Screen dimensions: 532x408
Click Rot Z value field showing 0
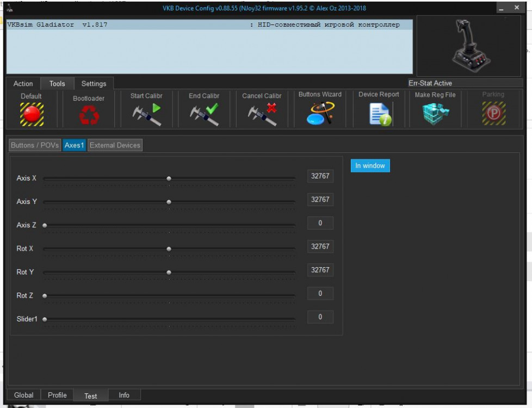click(x=320, y=293)
